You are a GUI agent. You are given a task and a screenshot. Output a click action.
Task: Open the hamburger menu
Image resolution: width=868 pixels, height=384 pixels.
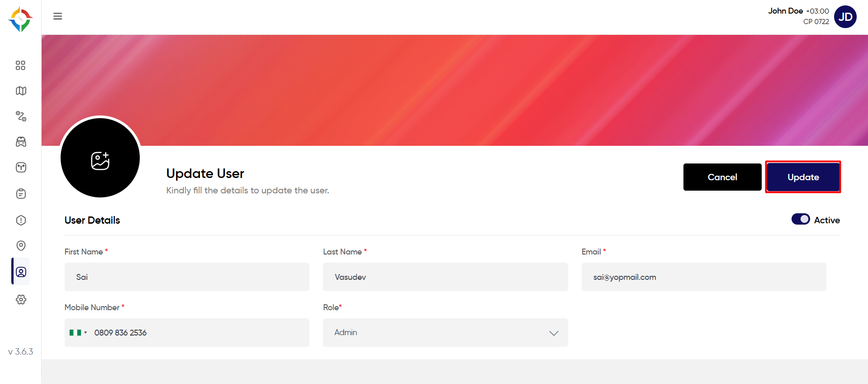57,16
